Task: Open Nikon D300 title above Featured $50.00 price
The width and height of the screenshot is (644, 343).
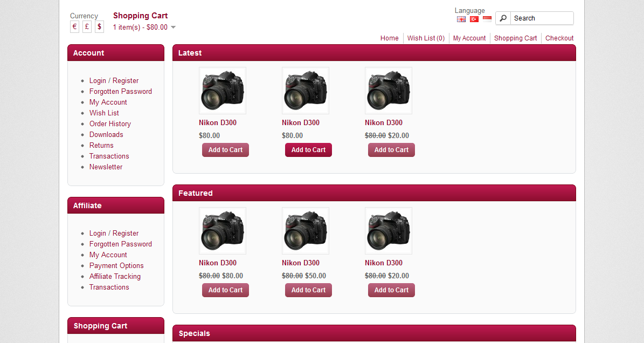Action: click(301, 263)
